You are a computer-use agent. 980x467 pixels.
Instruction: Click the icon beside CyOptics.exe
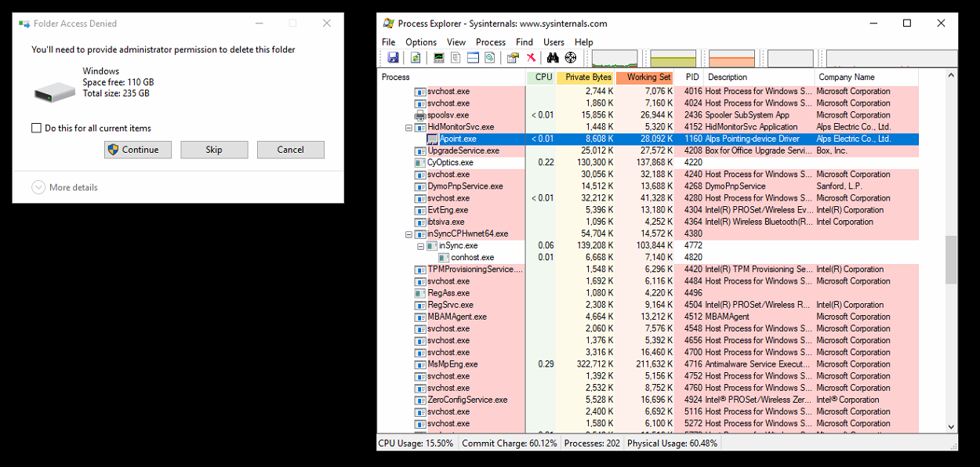[420, 163]
